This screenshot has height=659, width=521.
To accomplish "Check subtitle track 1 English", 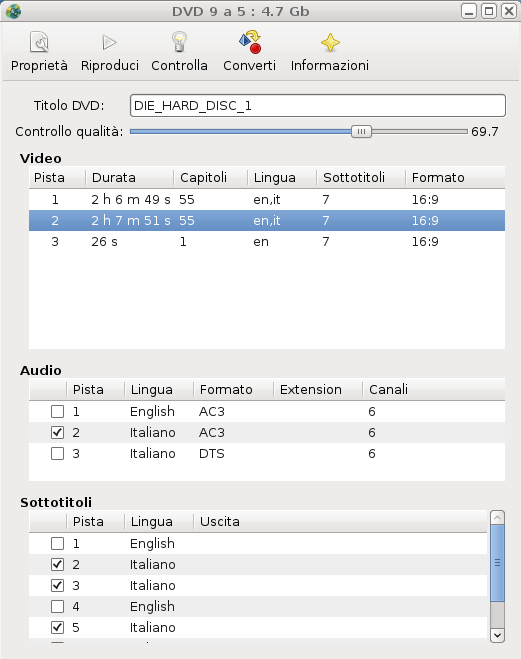I will (x=58, y=543).
